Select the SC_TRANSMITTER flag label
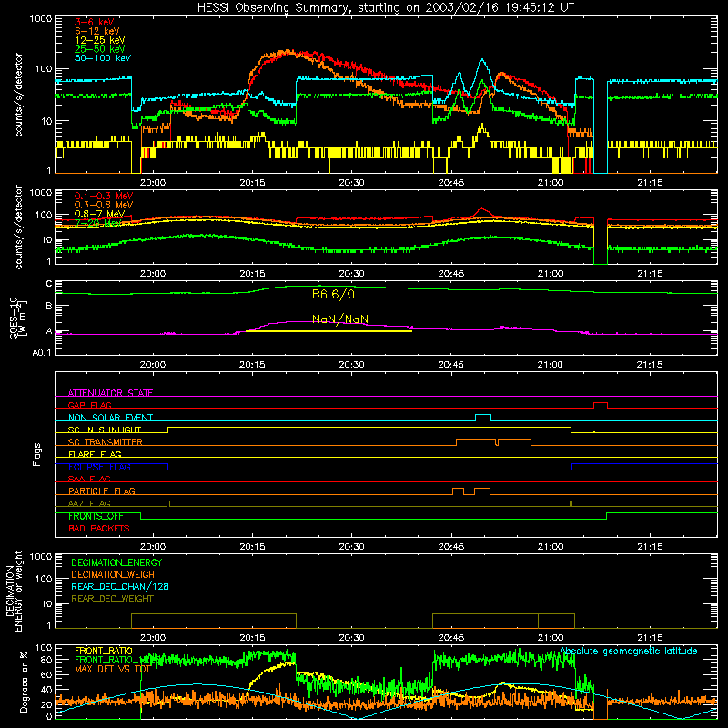This screenshot has width=728, height=728. click(x=106, y=442)
